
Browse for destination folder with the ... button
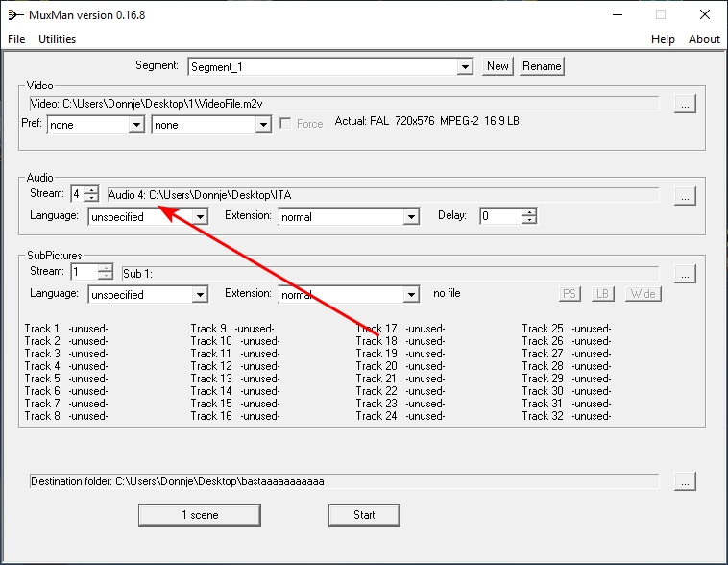pyautogui.click(x=685, y=481)
